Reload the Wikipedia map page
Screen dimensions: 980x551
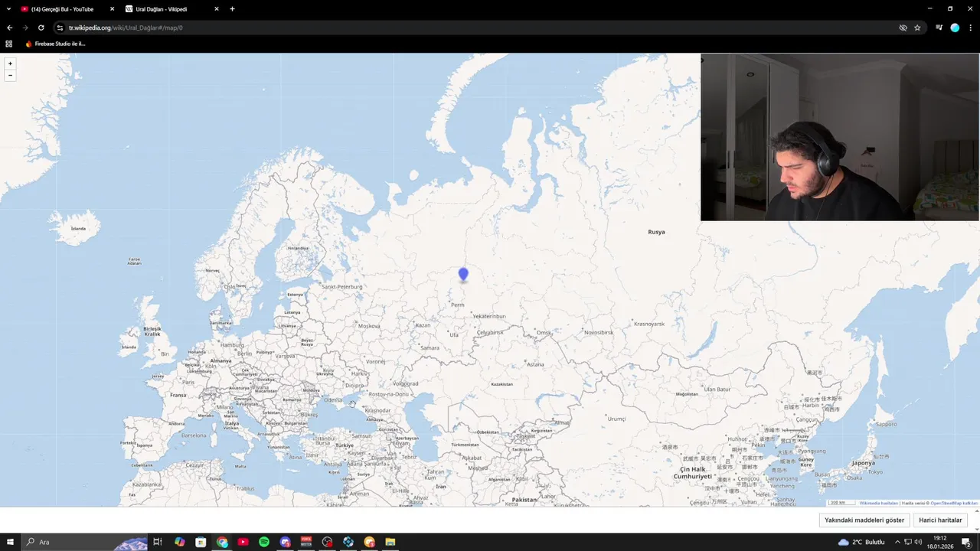tap(41, 28)
